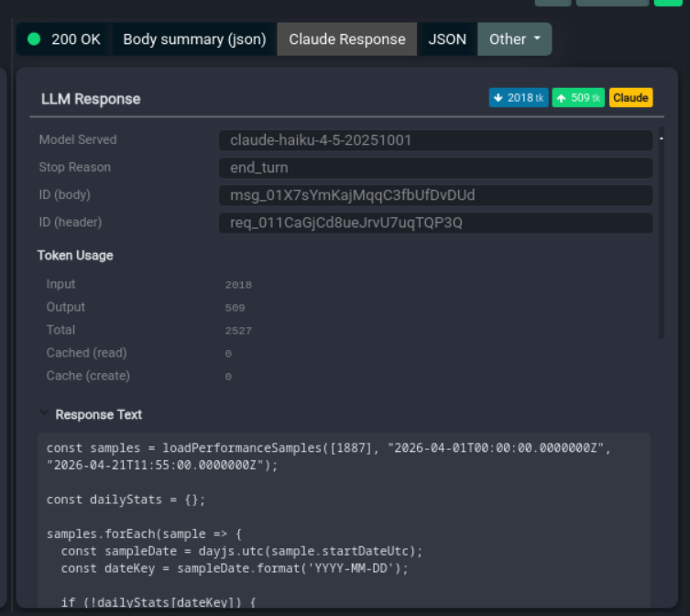The height and width of the screenshot is (616, 690).
Task: Click the yellow Claude badge
Action: click(630, 98)
